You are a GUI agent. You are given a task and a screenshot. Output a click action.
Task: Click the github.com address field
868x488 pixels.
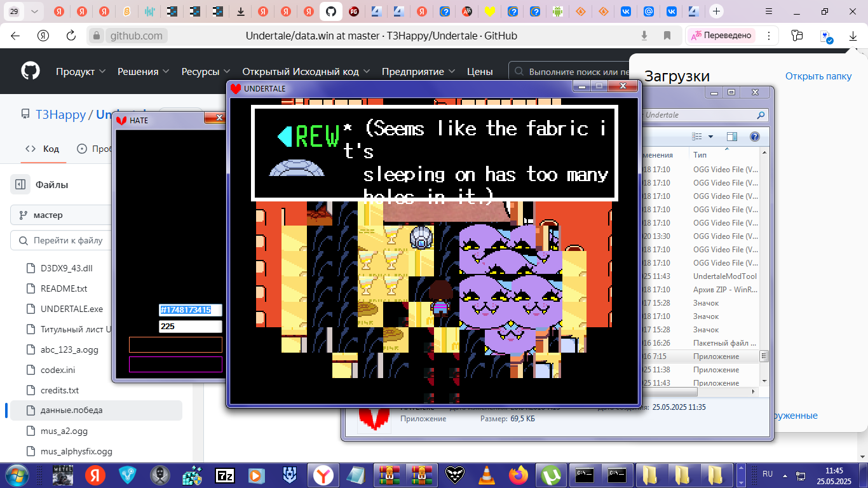tap(135, 36)
